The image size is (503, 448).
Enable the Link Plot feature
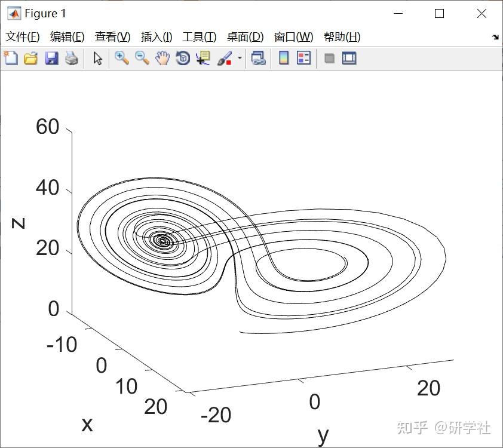tap(257, 58)
